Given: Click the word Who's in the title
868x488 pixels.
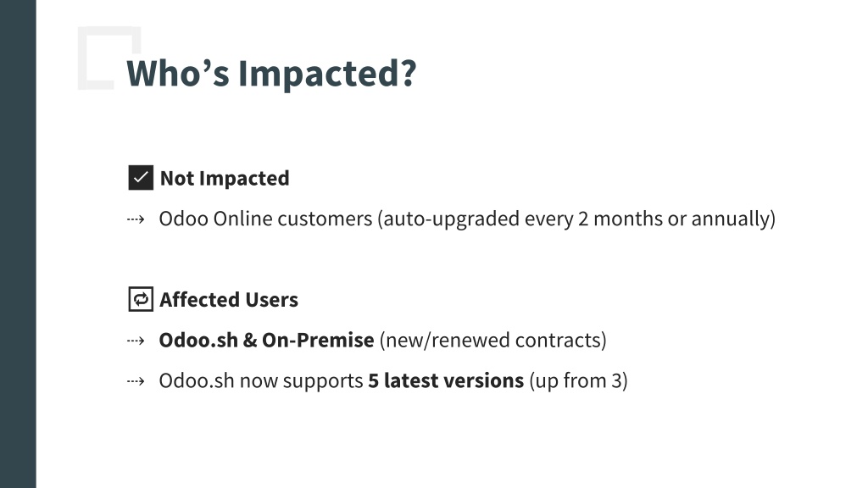Looking at the screenshot, I should (178, 73).
